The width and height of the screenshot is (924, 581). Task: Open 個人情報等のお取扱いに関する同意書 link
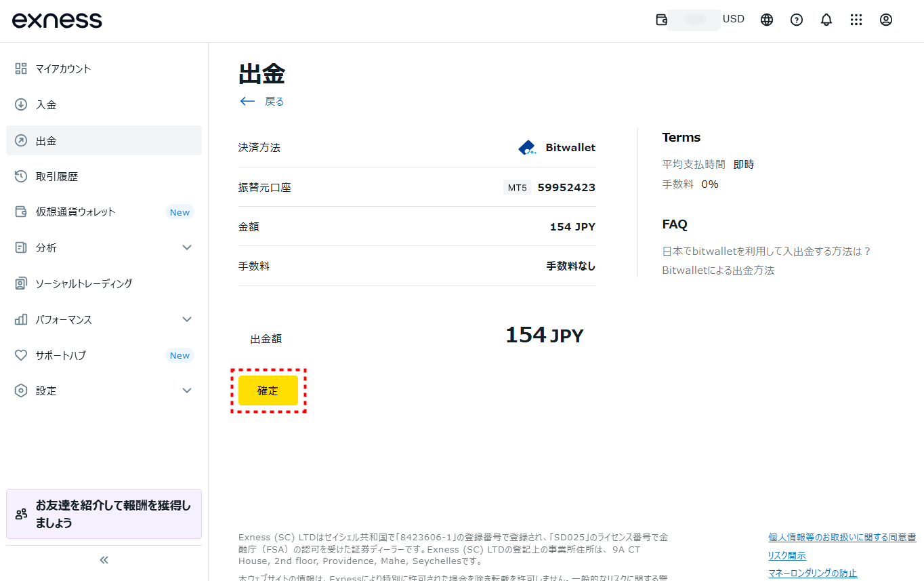[x=842, y=537]
